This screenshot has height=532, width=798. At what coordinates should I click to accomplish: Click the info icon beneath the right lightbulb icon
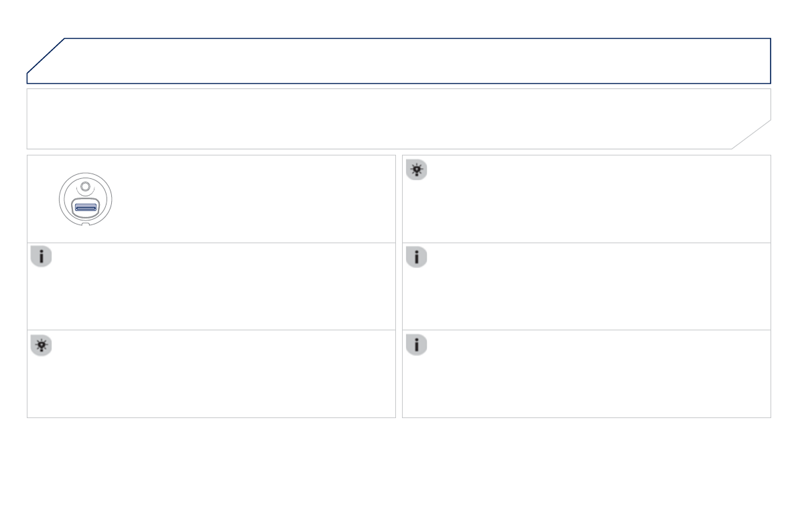click(x=417, y=258)
